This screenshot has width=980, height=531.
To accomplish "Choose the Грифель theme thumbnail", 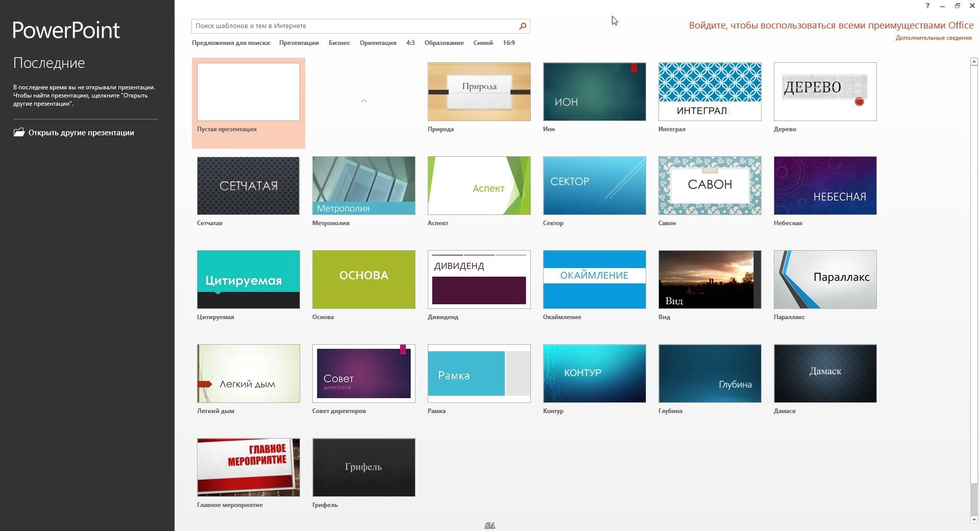I will (x=364, y=468).
